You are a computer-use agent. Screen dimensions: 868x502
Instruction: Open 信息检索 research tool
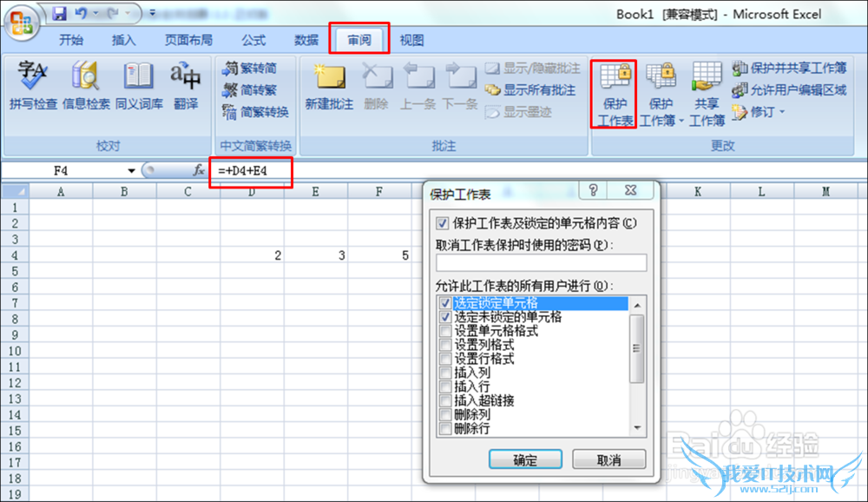86,86
